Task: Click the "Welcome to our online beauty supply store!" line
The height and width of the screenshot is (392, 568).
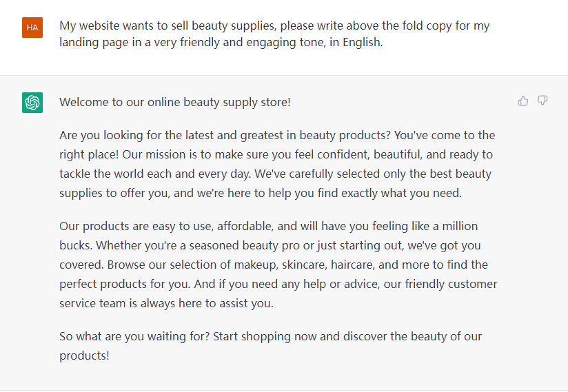Action: pos(175,102)
